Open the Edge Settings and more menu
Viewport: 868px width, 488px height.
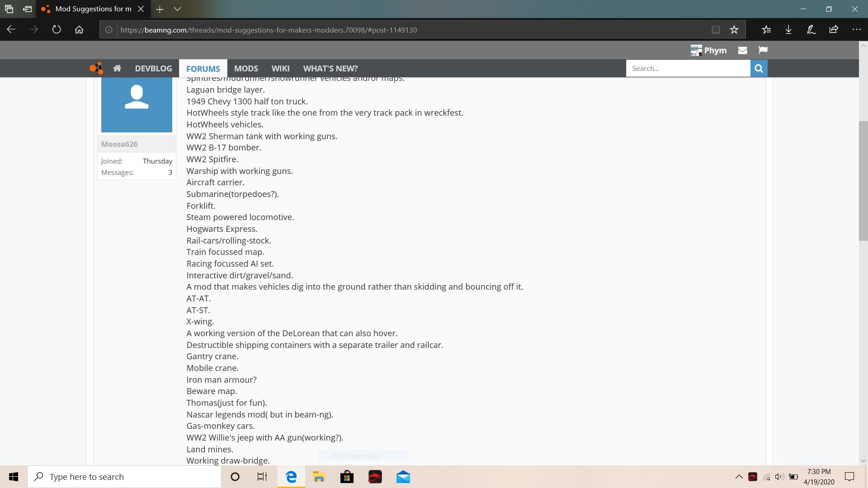(856, 30)
